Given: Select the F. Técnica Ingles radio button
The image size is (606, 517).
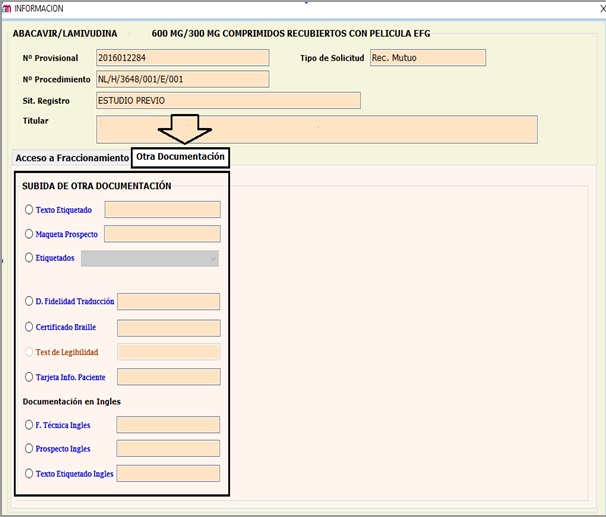Looking at the screenshot, I should pos(29,425).
